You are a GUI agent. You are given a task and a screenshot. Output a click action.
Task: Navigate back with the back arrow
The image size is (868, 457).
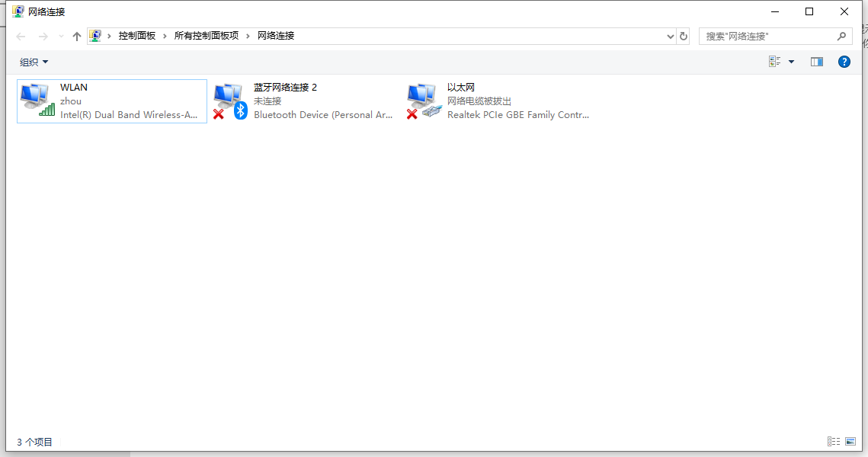[x=21, y=35]
